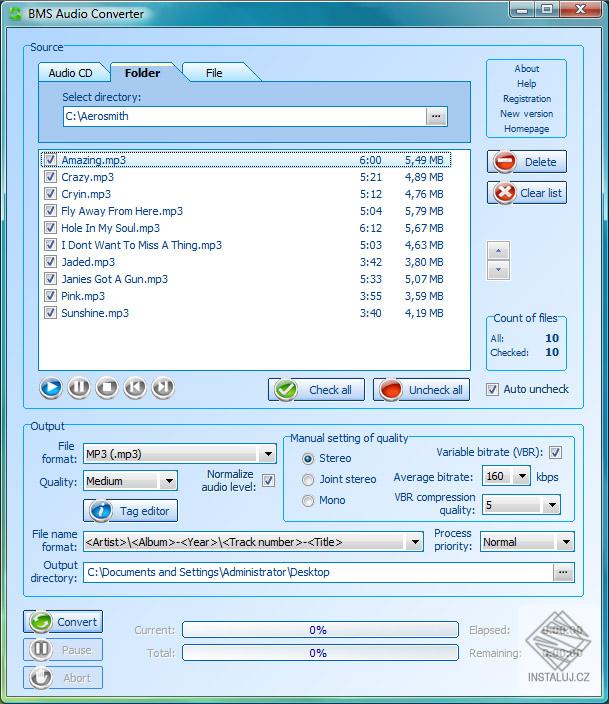Uncheck Cryin.mp3 checkbox
Screen dimensions: 609x704
[50, 194]
